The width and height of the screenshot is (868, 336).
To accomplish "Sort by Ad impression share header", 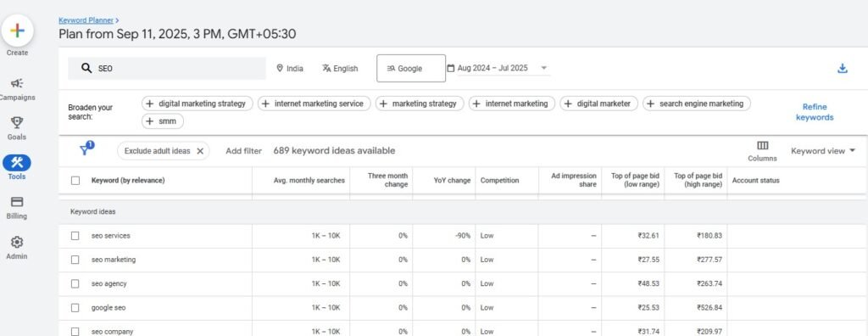I will (574, 180).
